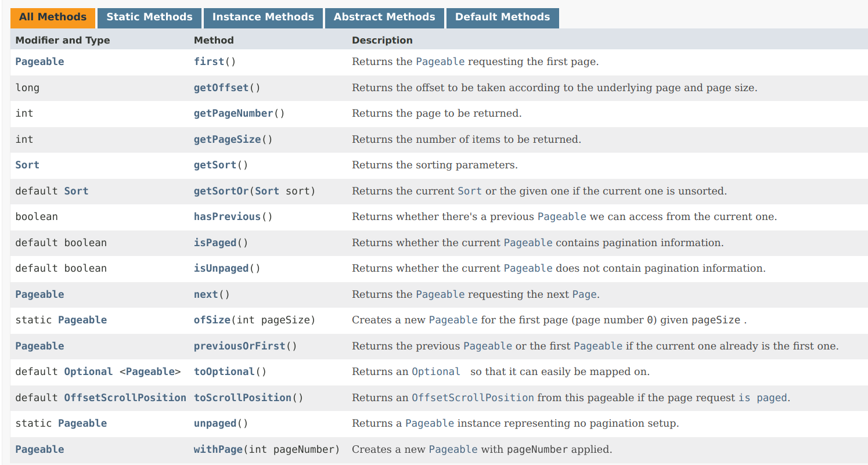This screenshot has width=868, height=465.
Task: Click OffsetScrollPosition in toScrollPosition description
Action: pyautogui.click(x=473, y=398)
